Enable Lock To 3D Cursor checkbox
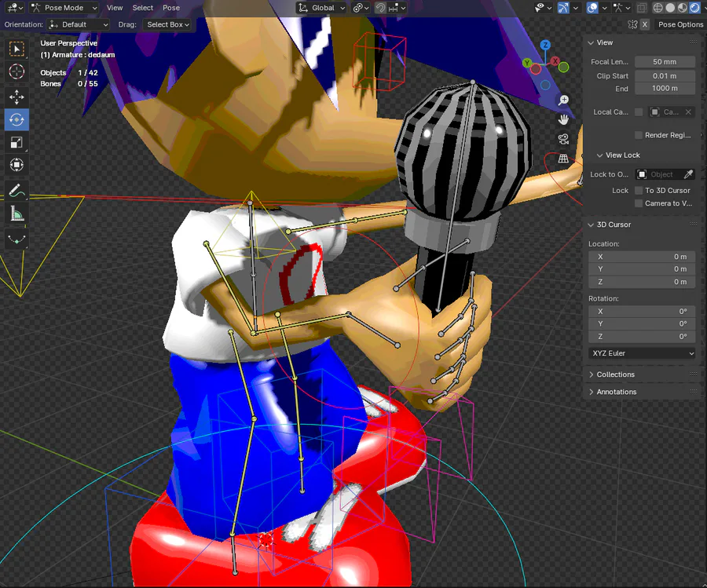 639,190
